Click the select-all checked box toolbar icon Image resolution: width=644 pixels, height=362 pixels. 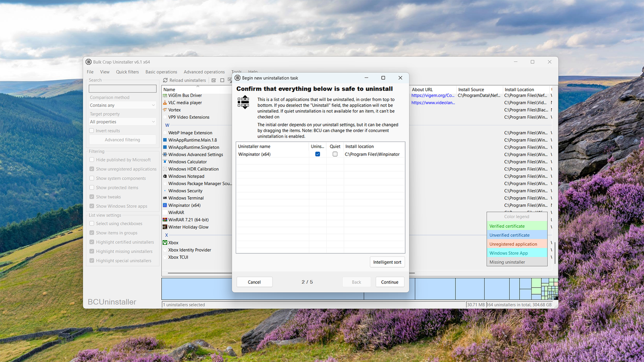pos(214,80)
